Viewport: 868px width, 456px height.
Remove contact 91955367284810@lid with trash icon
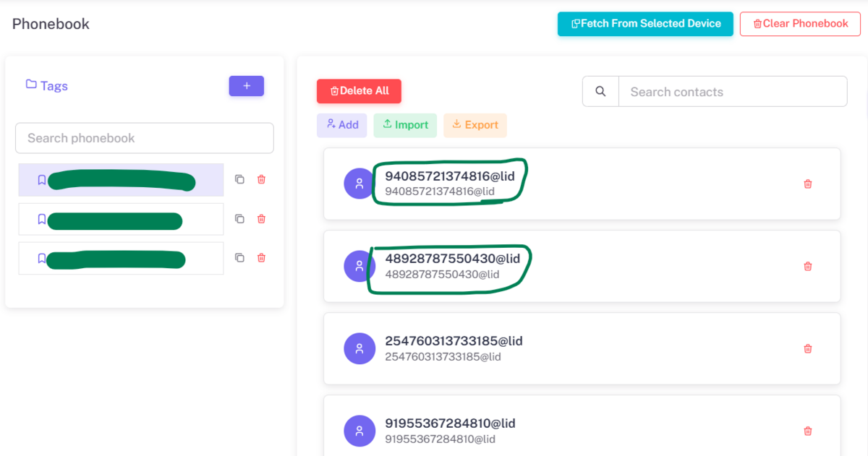click(x=808, y=431)
